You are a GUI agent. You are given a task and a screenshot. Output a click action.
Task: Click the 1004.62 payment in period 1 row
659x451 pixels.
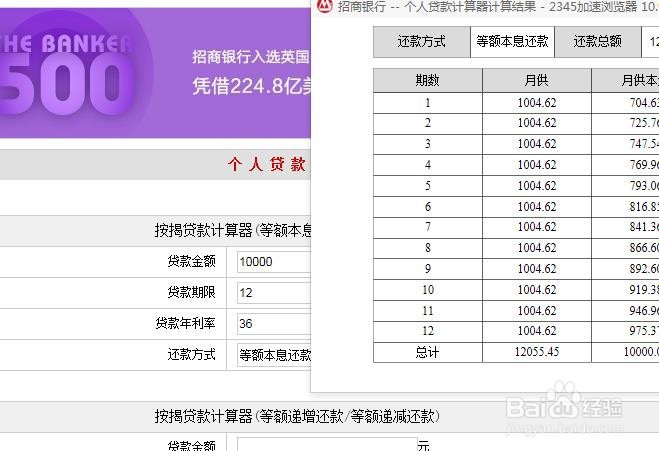click(537, 103)
